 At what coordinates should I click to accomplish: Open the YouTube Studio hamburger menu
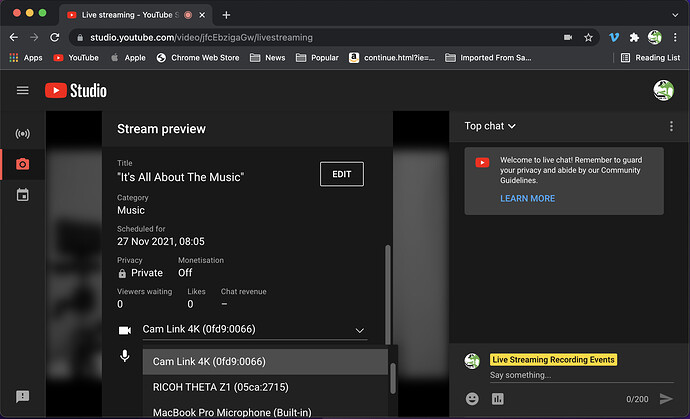click(x=22, y=90)
